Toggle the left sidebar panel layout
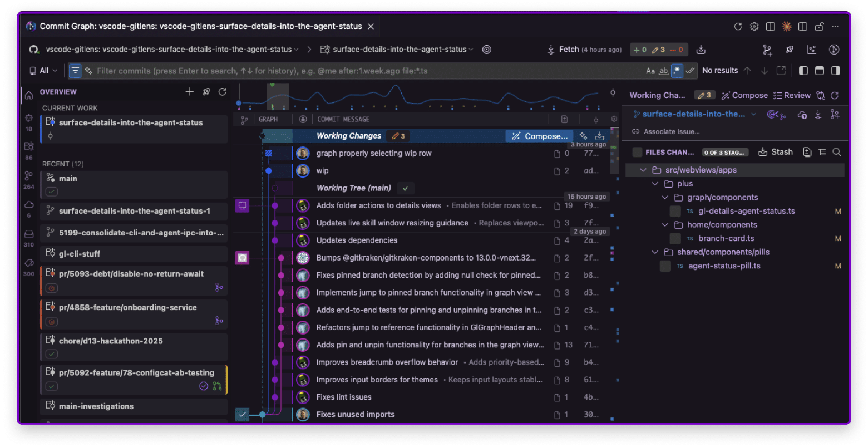Screen dimensions: 868x447 [803, 71]
